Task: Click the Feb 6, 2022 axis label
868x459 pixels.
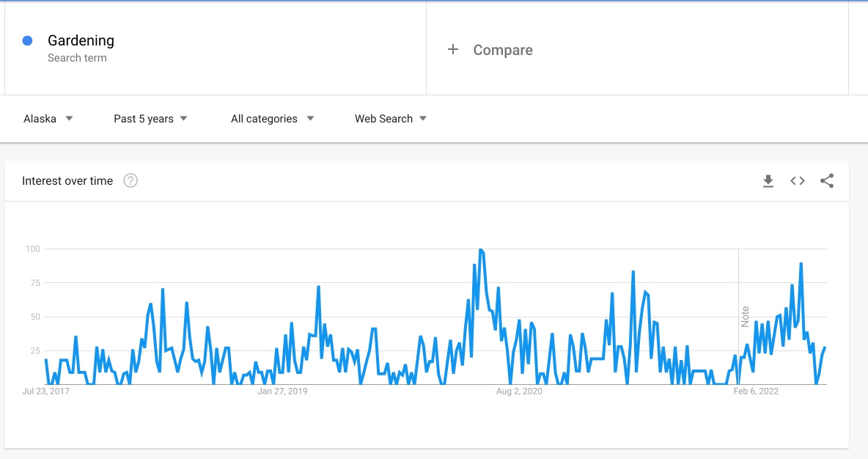Action: click(x=756, y=391)
